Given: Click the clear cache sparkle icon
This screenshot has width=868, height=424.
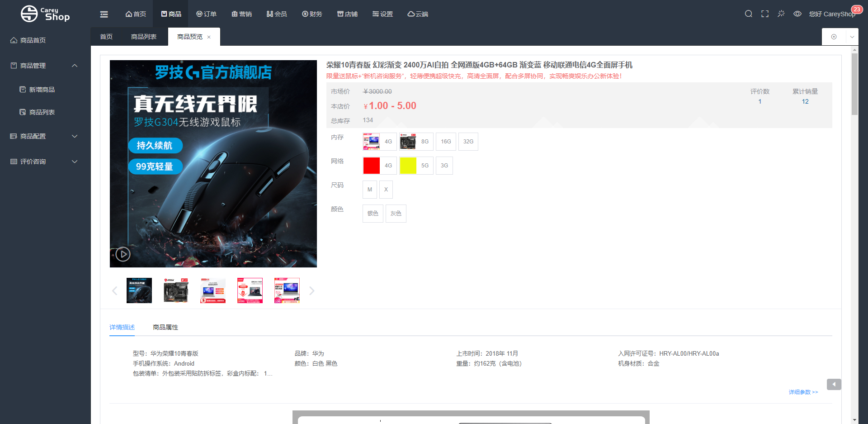Looking at the screenshot, I should 781,14.
